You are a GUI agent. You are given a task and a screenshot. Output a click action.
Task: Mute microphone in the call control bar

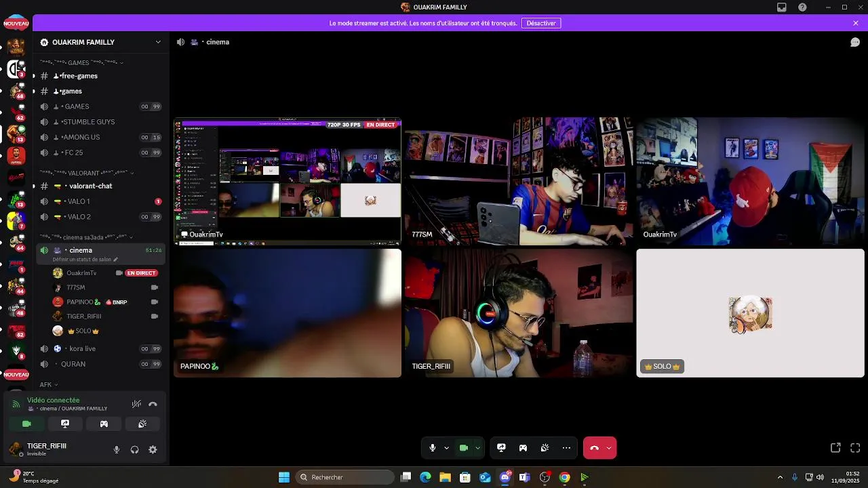click(432, 448)
